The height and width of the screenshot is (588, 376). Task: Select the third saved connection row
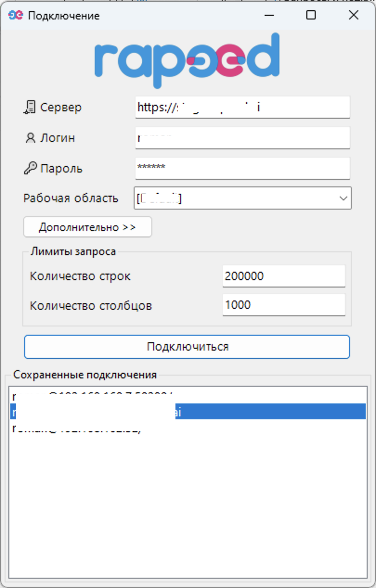(188, 428)
